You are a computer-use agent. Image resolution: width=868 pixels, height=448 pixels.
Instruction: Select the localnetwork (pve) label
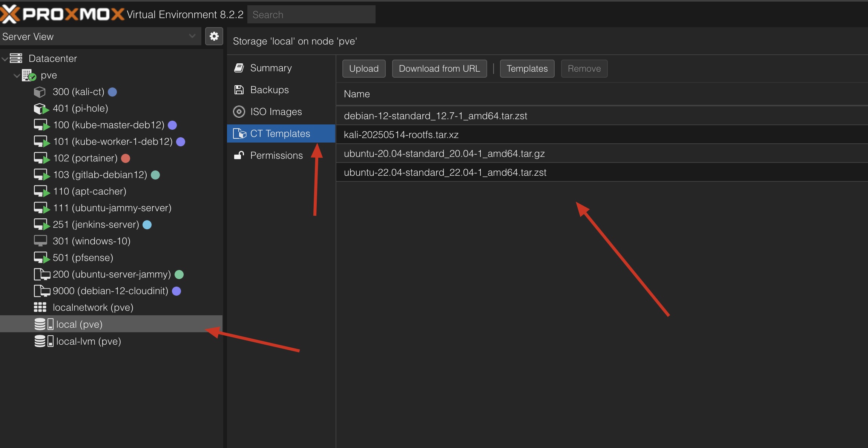coord(93,308)
